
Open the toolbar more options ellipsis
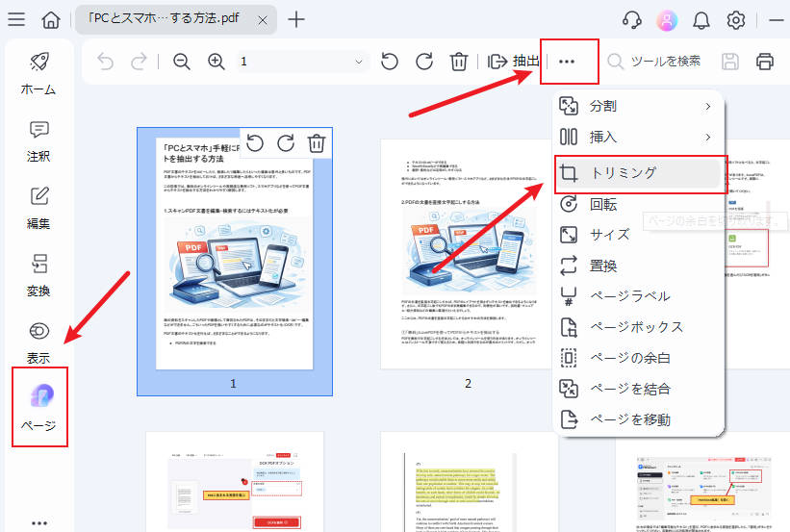point(567,62)
